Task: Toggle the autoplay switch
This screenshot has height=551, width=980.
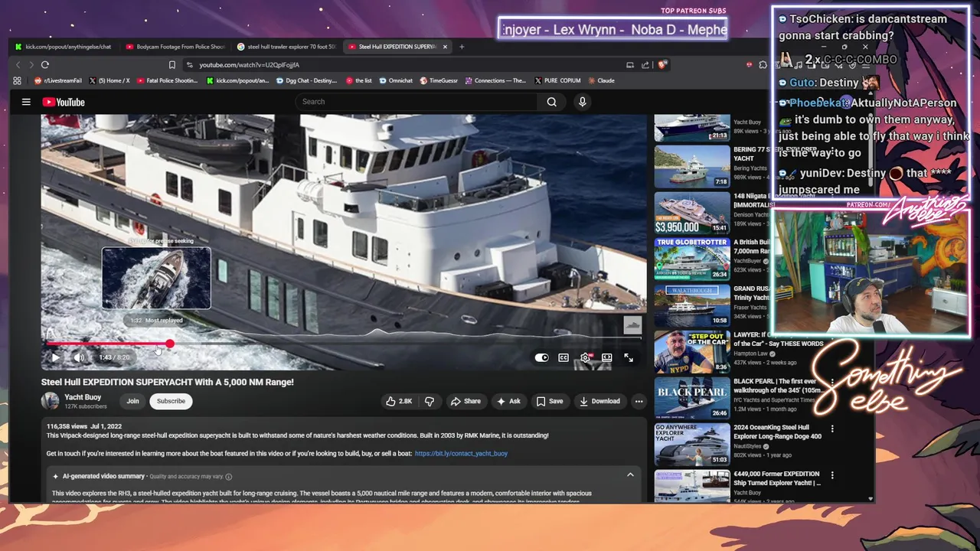Action: pyautogui.click(x=541, y=357)
